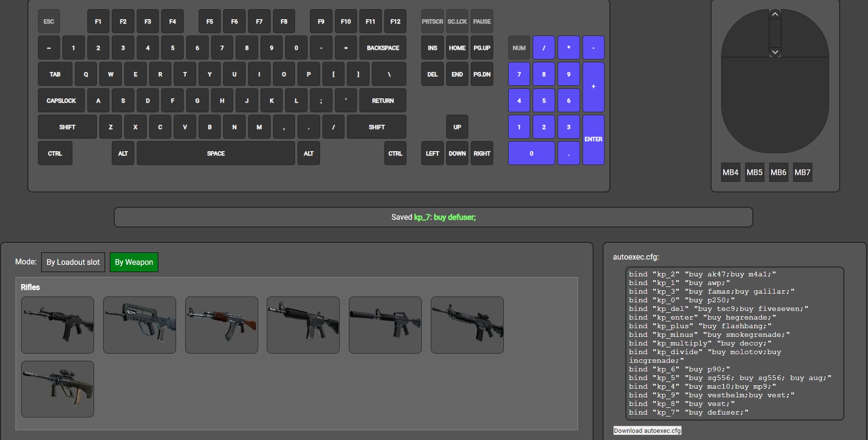Click the NUM lock key
The image size is (868, 440).
519,48
